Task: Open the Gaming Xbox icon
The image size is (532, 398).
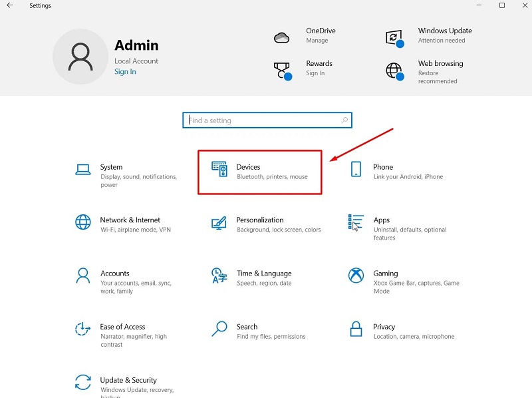Action: 356,275
